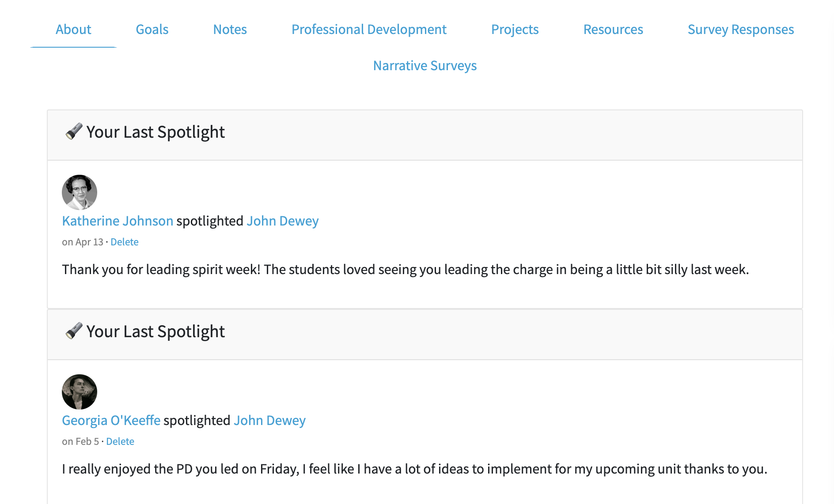Delete the Apr 13 spotlight
Image resolution: width=834 pixels, height=504 pixels.
pyautogui.click(x=125, y=242)
